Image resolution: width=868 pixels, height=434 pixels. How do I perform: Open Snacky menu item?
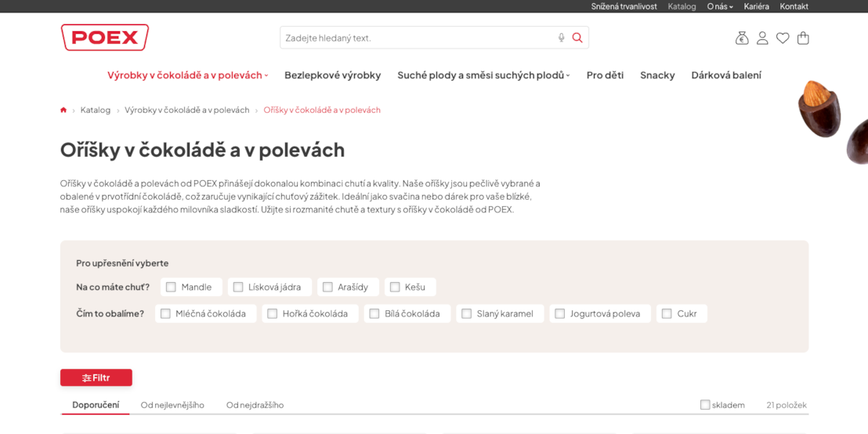(x=657, y=75)
